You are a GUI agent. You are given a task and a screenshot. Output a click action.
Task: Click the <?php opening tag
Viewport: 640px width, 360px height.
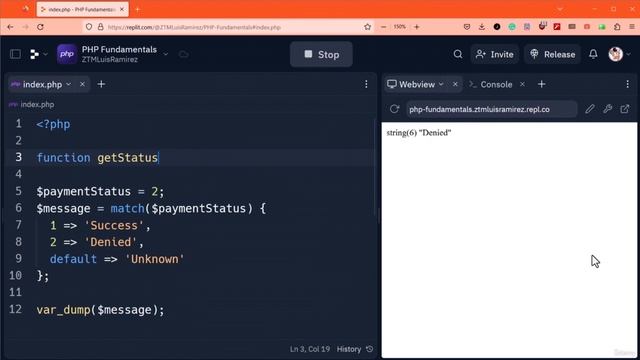[x=53, y=124]
